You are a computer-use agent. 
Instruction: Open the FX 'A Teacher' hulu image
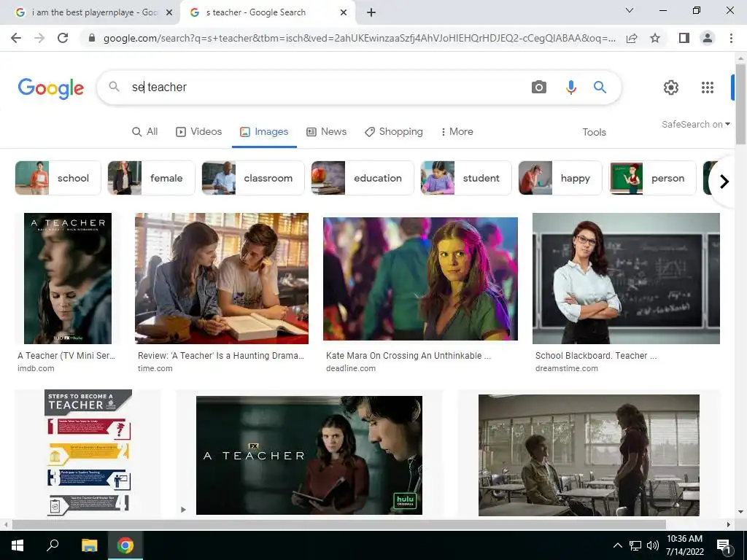pyautogui.click(x=309, y=455)
